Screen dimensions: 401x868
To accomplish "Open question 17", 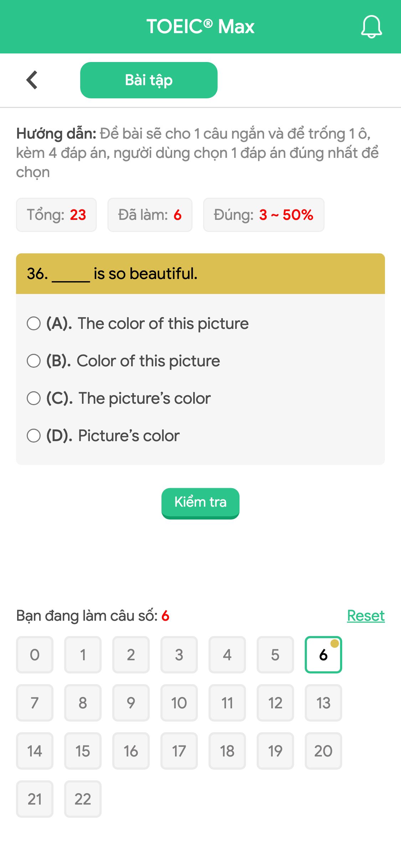I will point(179,751).
